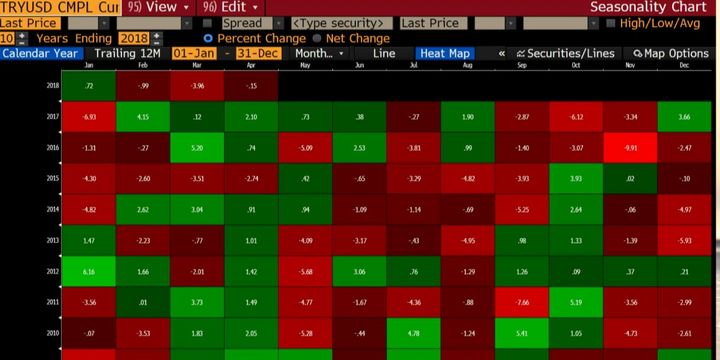
Task: Click the Dec column header
Action: pos(684,66)
